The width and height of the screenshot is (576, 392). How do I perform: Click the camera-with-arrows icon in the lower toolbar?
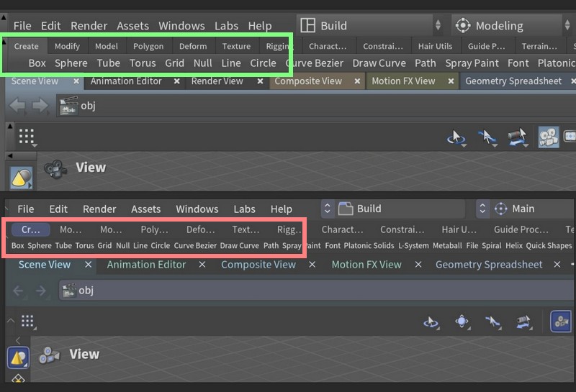pyautogui.click(x=523, y=322)
